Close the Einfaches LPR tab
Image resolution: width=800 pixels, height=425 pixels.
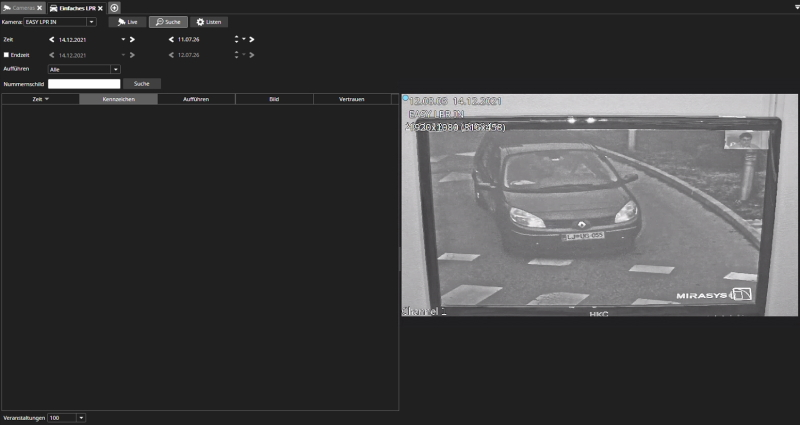coord(100,8)
